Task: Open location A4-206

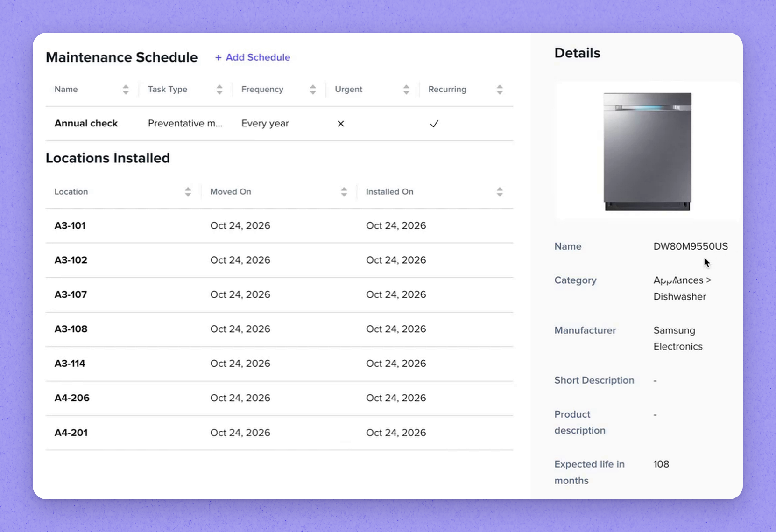Action: 72,398
